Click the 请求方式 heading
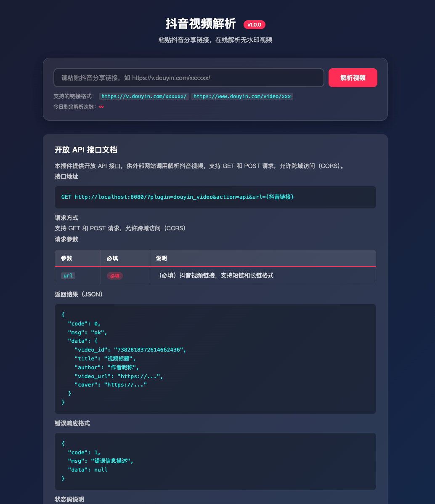The image size is (435, 504). coord(66,218)
